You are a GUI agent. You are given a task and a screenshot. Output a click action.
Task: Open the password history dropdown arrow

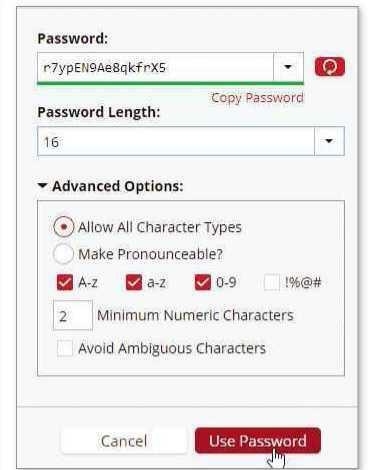(x=288, y=67)
